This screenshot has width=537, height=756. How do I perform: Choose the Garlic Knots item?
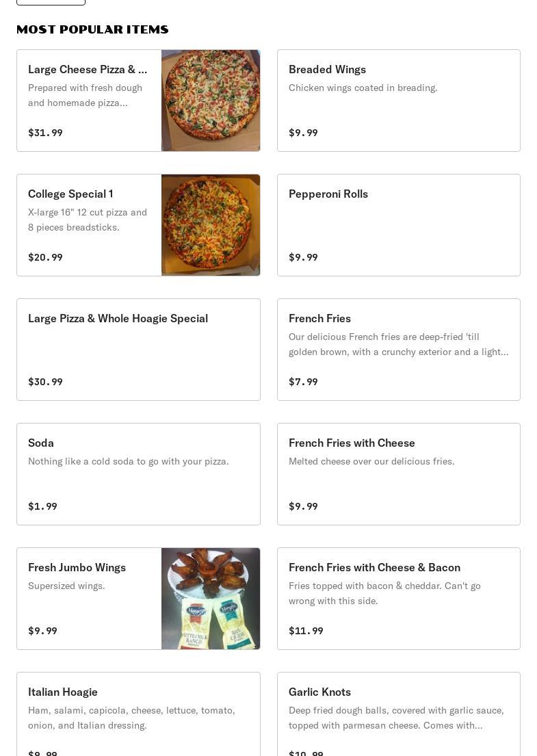(x=319, y=692)
